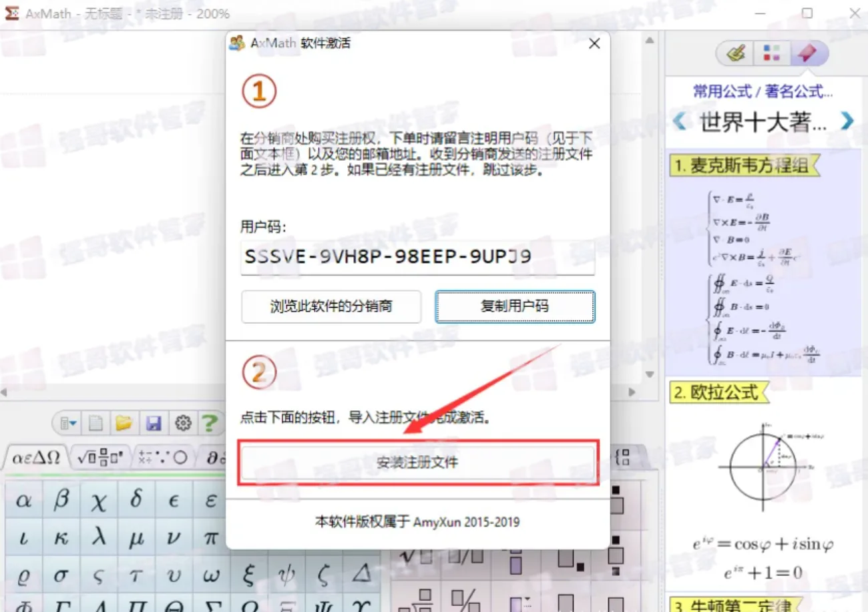Insert the epsilon ϵ symbol
Viewport: 868px width, 612px height.
tap(174, 501)
